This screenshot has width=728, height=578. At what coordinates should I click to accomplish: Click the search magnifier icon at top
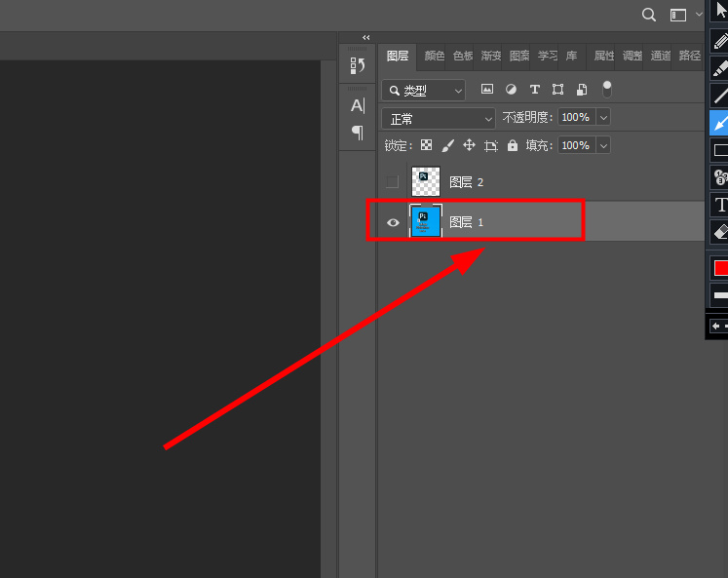click(x=649, y=15)
